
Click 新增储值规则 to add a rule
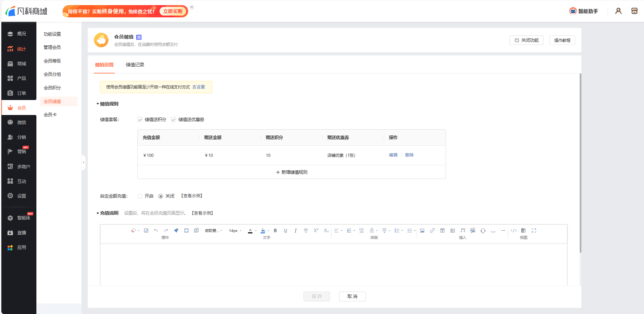[x=292, y=172]
